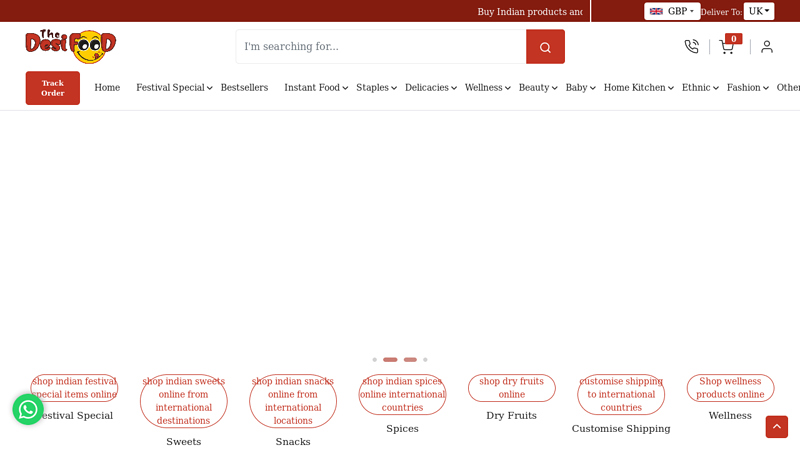Open the phone contact icon
The image size is (800, 450).
point(691,46)
